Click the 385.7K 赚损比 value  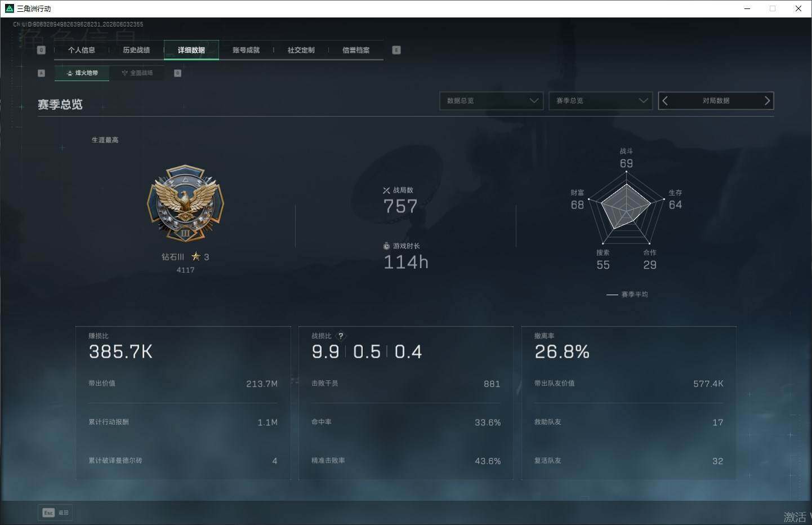121,352
